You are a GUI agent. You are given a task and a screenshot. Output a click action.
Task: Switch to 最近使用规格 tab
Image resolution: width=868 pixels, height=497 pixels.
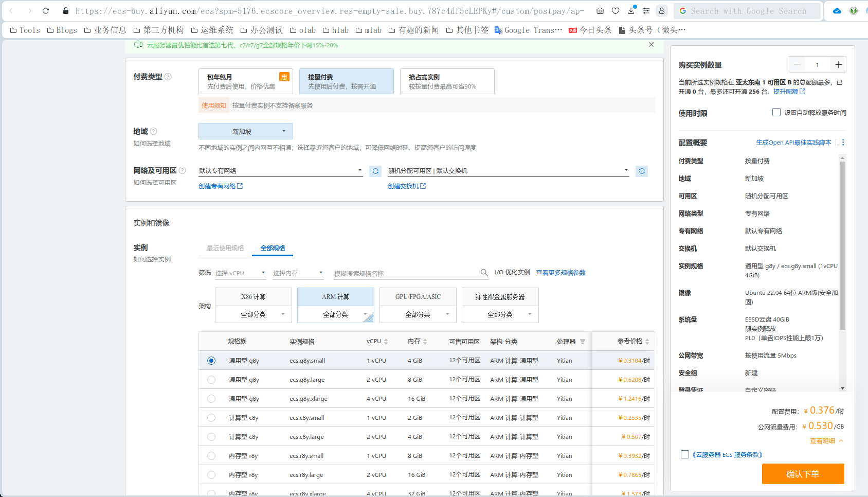(225, 248)
